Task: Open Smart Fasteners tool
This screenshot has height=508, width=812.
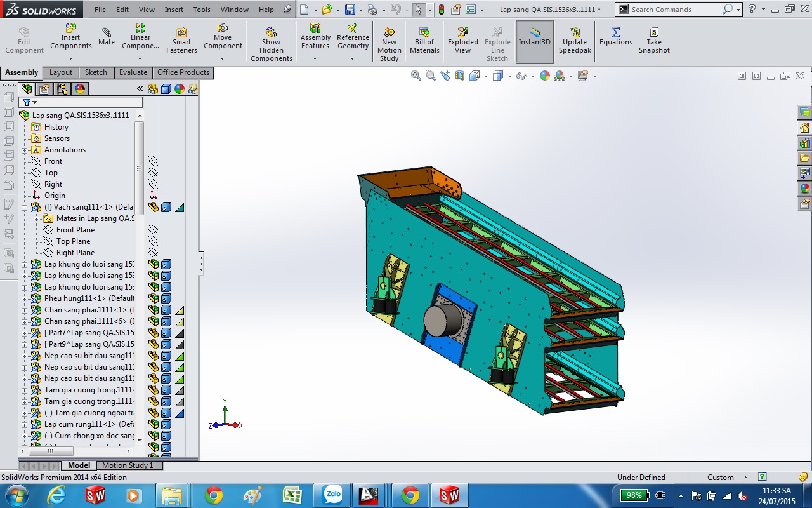Action: [x=181, y=41]
